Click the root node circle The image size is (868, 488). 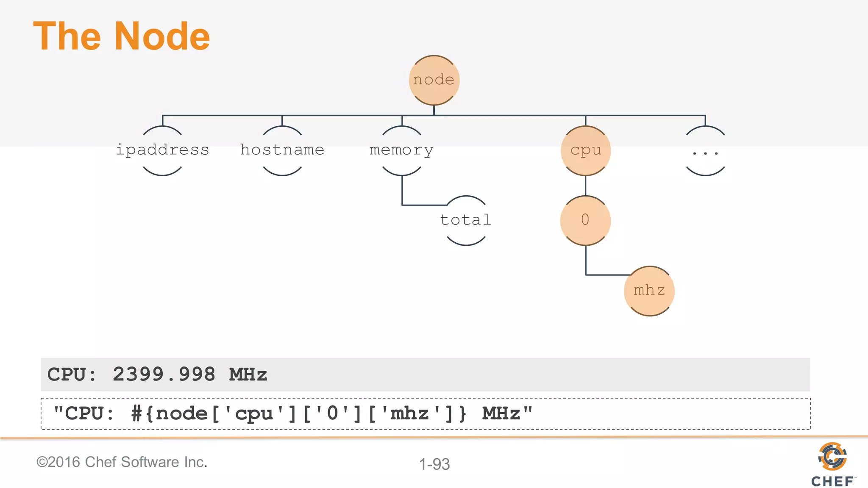click(x=434, y=80)
